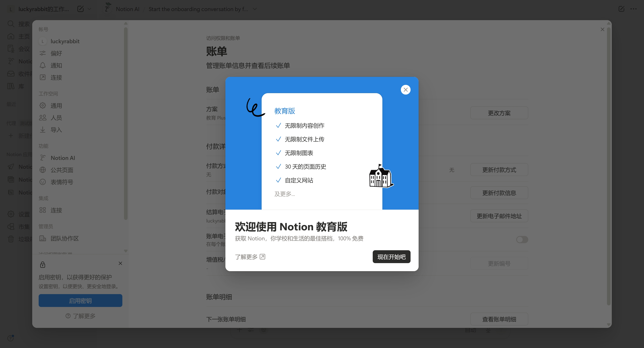Click the 会议 meetings icon
The width and height of the screenshot is (644, 348).
pyautogui.click(x=11, y=48)
